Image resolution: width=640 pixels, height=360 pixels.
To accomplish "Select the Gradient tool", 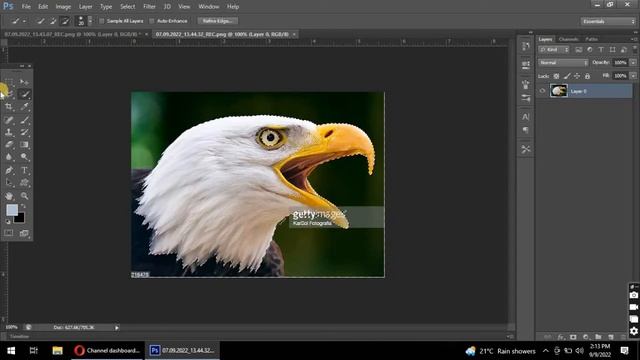I will pyautogui.click(x=24, y=144).
